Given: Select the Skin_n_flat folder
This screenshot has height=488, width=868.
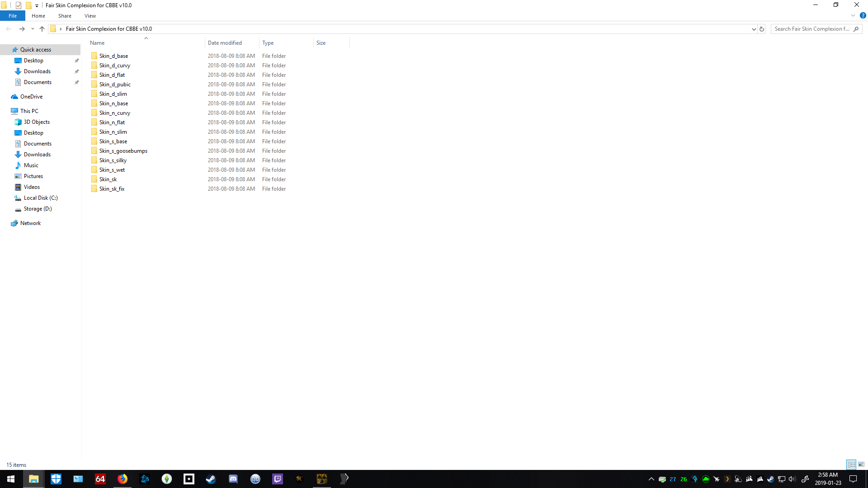Looking at the screenshot, I should [112, 122].
